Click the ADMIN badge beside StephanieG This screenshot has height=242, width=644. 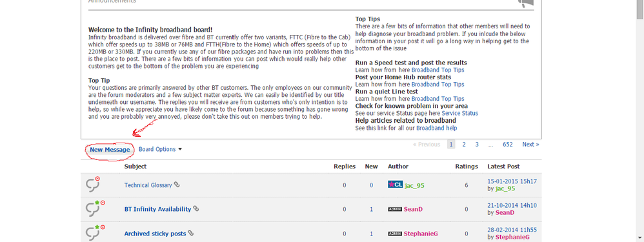(x=395, y=234)
